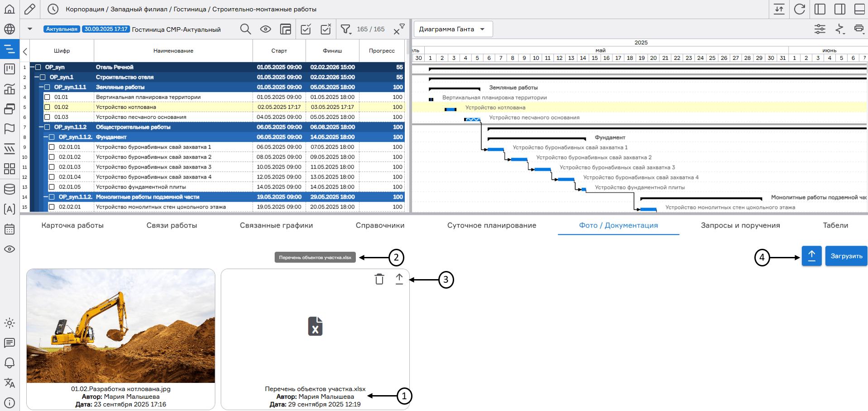Check the checkbox for row 01.01
This screenshot has width=868, height=411.
click(47, 97)
